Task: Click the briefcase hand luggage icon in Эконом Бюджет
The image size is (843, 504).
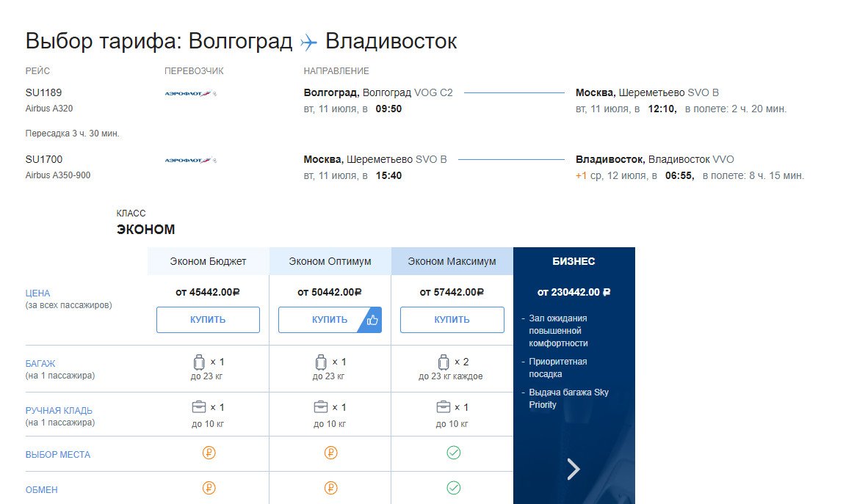Action: (199, 407)
